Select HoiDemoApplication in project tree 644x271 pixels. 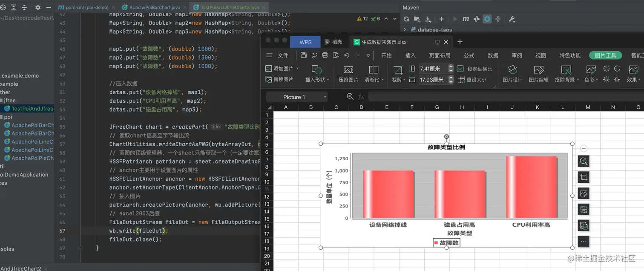(x=24, y=175)
